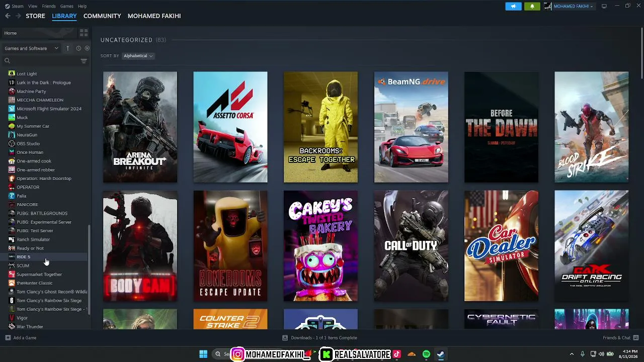
Task: Click the microphone system tray icon
Action: pyautogui.click(x=583, y=354)
